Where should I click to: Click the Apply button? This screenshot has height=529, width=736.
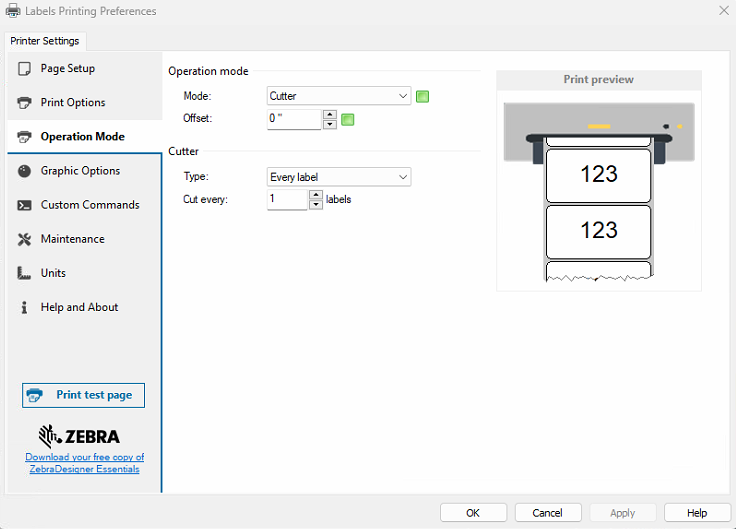coord(622,513)
